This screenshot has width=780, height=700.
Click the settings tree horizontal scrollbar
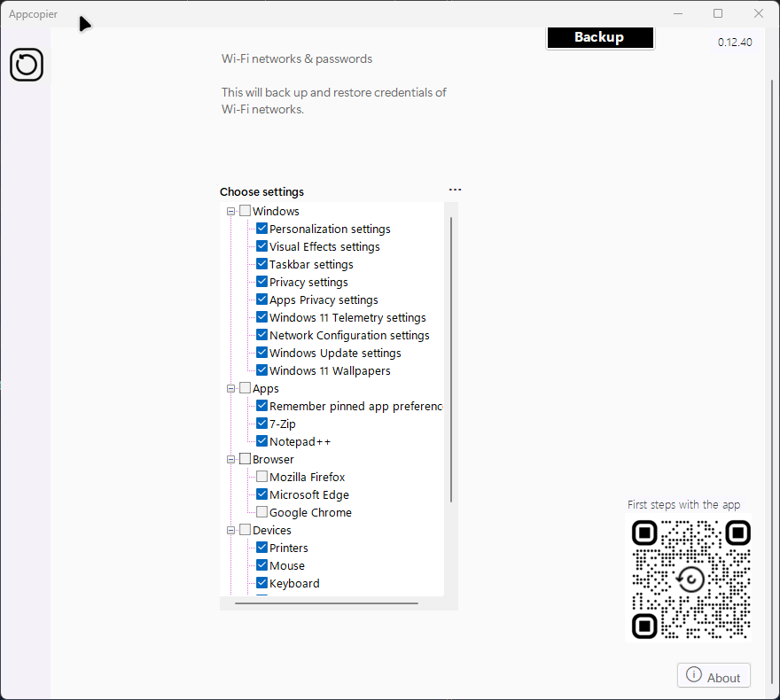pos(326,603)
